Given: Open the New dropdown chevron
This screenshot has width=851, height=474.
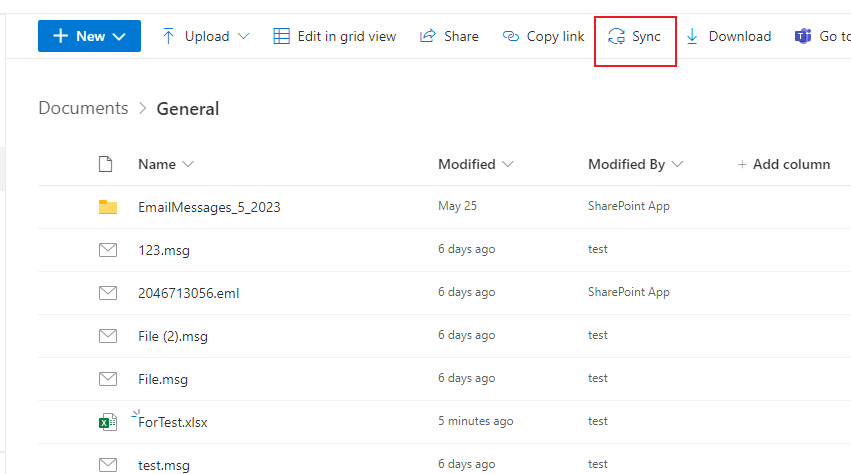Looking at the screenshot, I should pos(119,36).
